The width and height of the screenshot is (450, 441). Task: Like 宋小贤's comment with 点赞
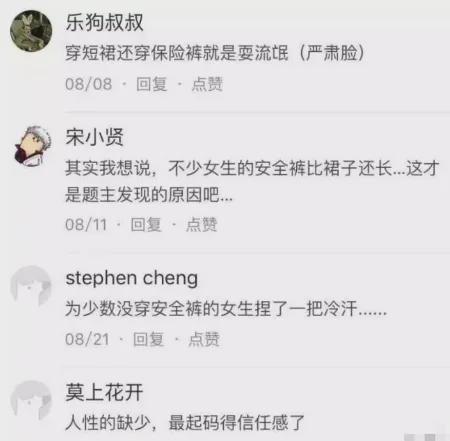pyautogui.click(x=201, y=224)
